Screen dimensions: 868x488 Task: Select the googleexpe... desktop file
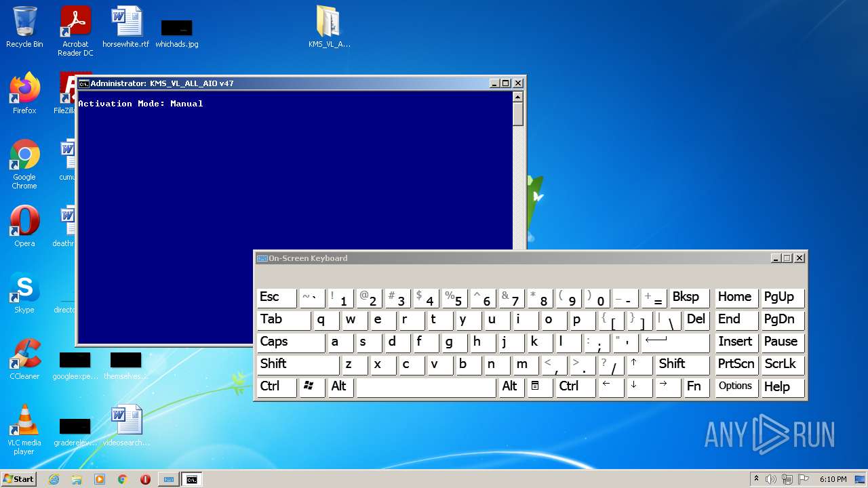[x=75, y=365]
